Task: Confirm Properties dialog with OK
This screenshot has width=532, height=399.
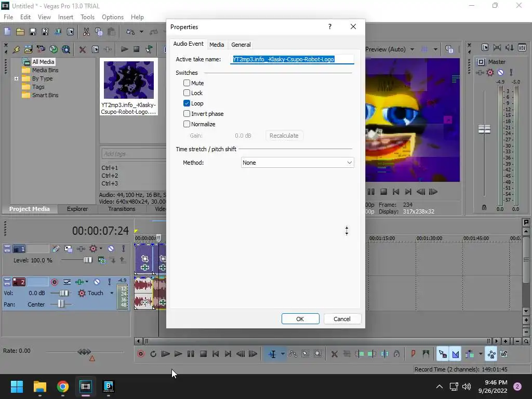Action: pos(300,319)
